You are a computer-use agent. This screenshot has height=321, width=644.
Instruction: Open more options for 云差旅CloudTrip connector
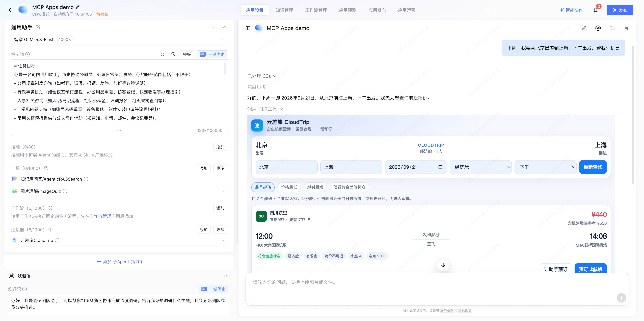224,240
